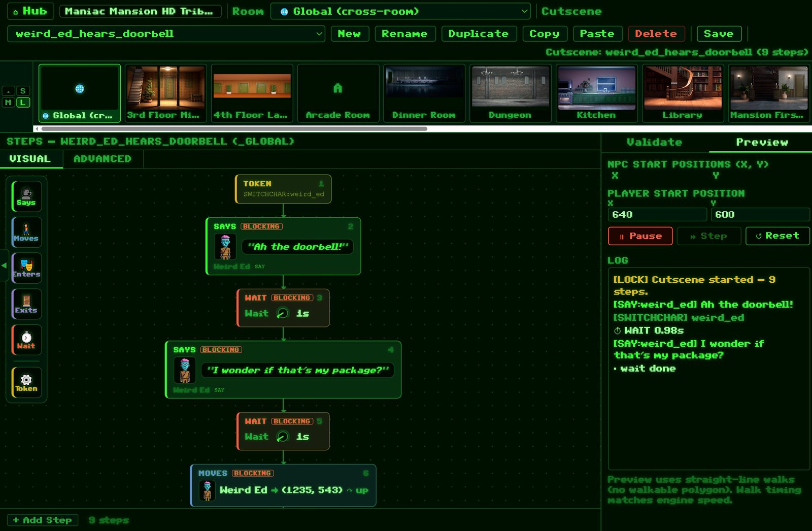Collapse the step palette side arrow

4,265
